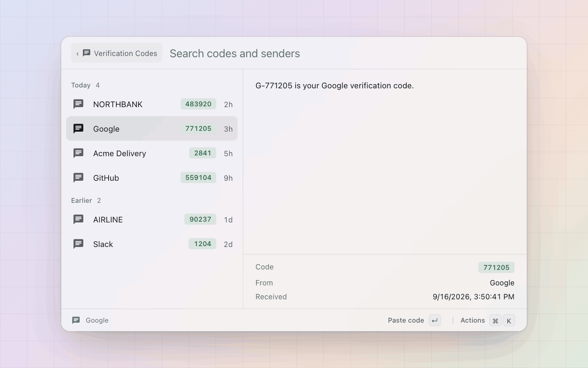Click the 2d timestamp on Slack row

(228, 244)
